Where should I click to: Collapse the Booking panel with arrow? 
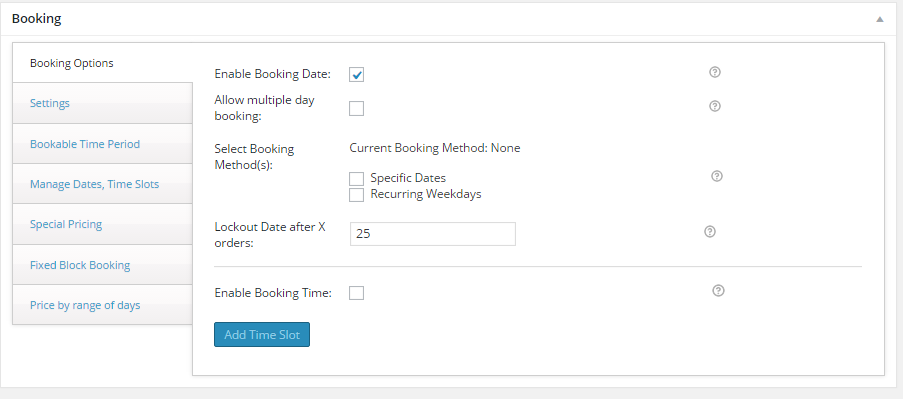point(879,19)
